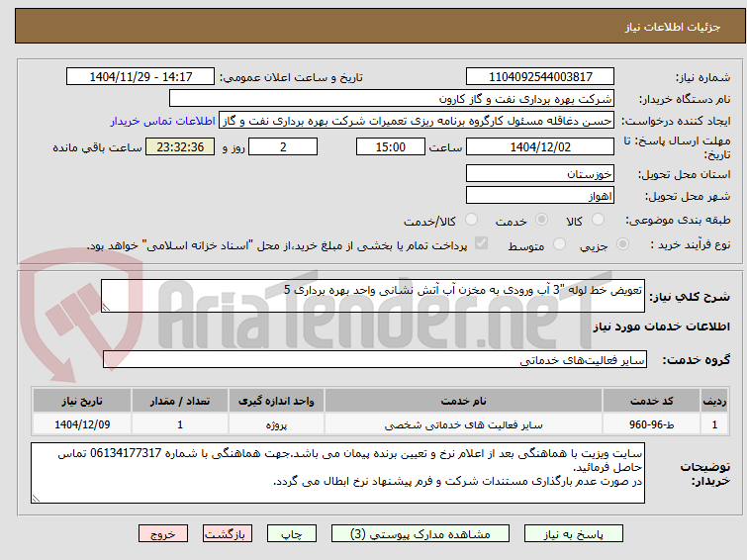Click the نوع فرآیند خرید label
Image resolution: width=747 pixels, height=560 pixels.
[690, 244]
